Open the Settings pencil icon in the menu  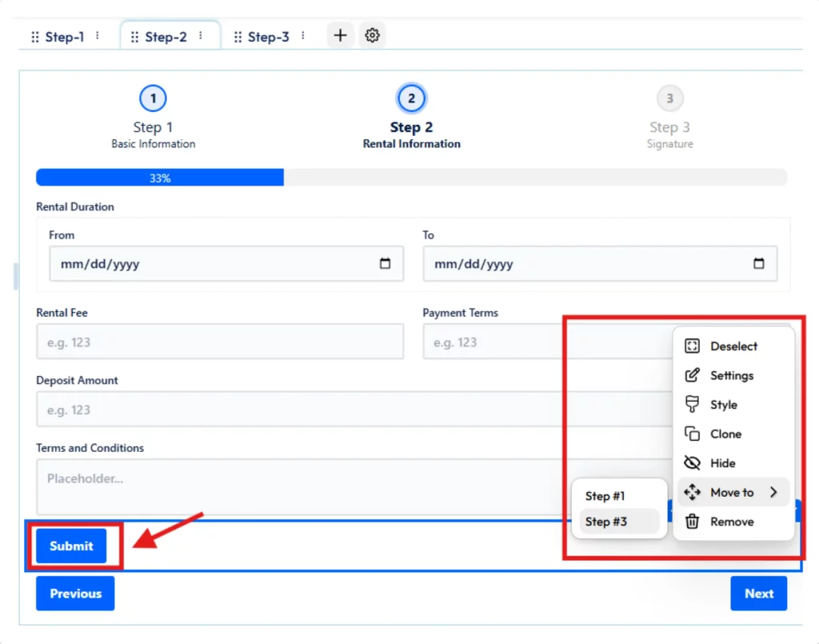pyautogui.click(x=693, y=375)
